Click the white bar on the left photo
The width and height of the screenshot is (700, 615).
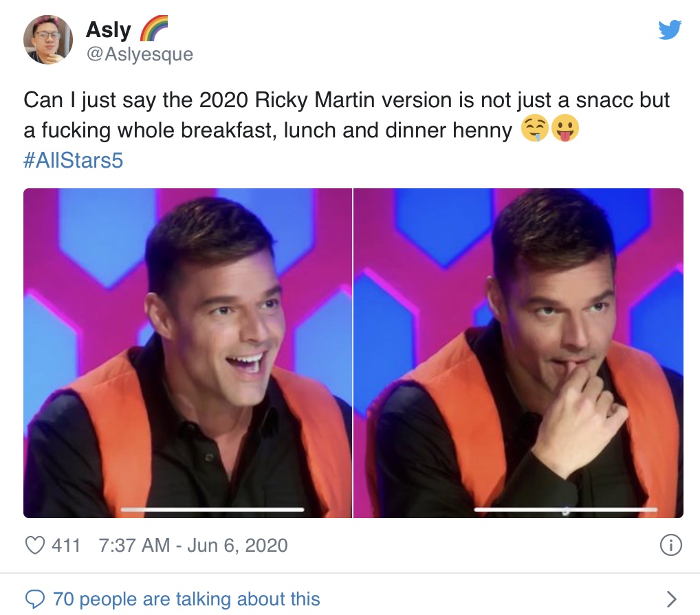tap(212, 509)
